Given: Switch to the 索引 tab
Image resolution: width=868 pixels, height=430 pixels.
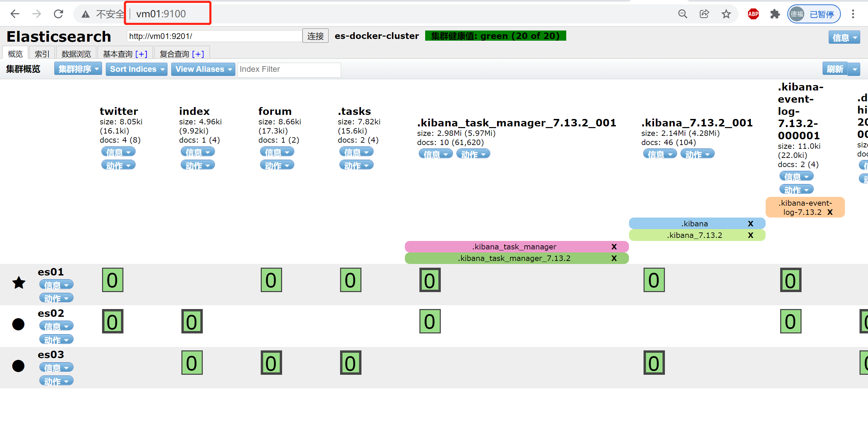Looking at the screenshot, I should (x=41, y=53).
